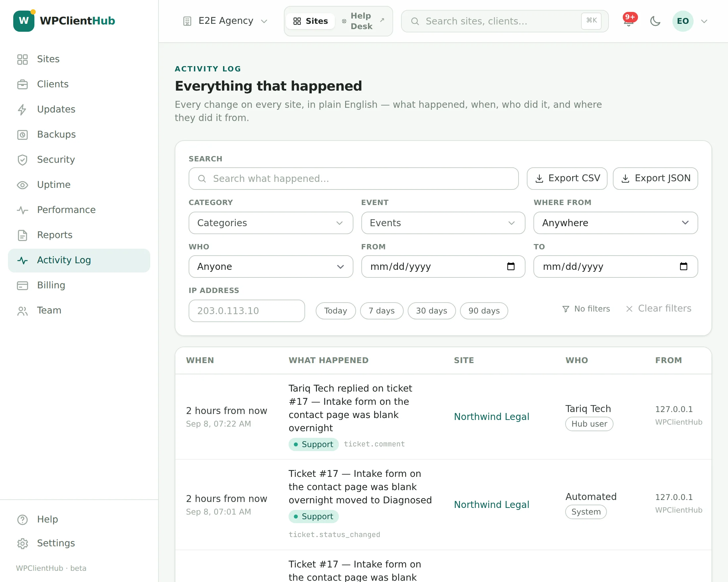
Task: Go to Updates via lightning icon
Action: [x=79, y=109]
